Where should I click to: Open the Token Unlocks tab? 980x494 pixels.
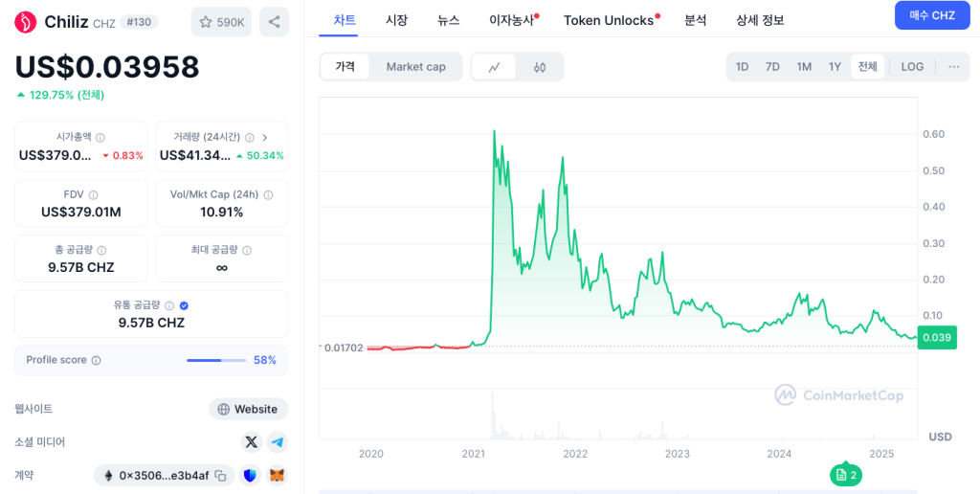609,20
